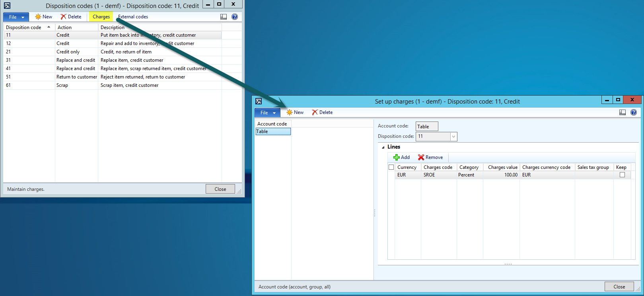The height and width of the screenshot is (296, 644).
Task: Remove the selected charges line
Action: 430,157
